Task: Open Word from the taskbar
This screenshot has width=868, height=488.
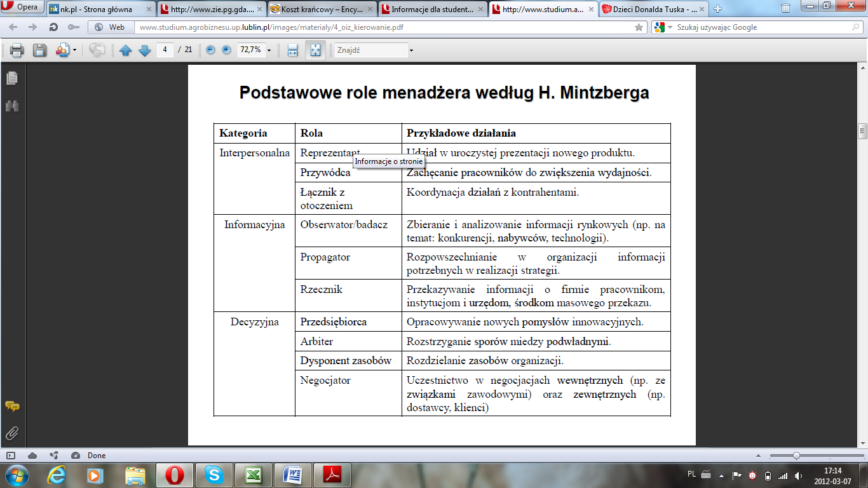Action: pos(293,475)
